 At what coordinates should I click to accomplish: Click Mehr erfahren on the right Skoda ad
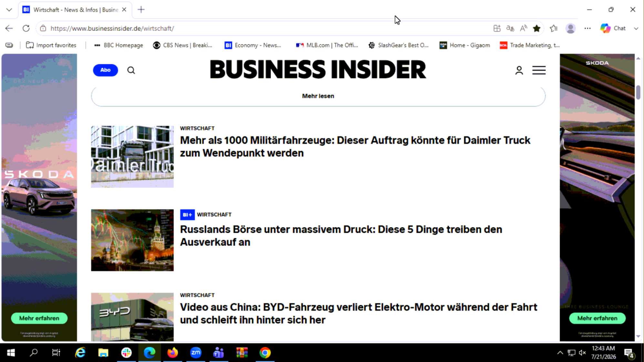point(597,318)
